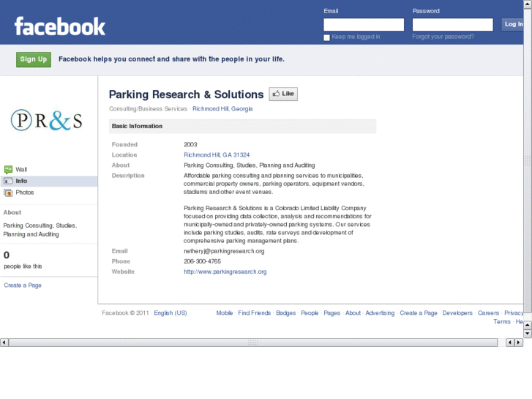Image resolution: width=532 pixels, height=399 pixels.
Task: Click the vertical scrollbar up arrow
Action: [528, 4]
